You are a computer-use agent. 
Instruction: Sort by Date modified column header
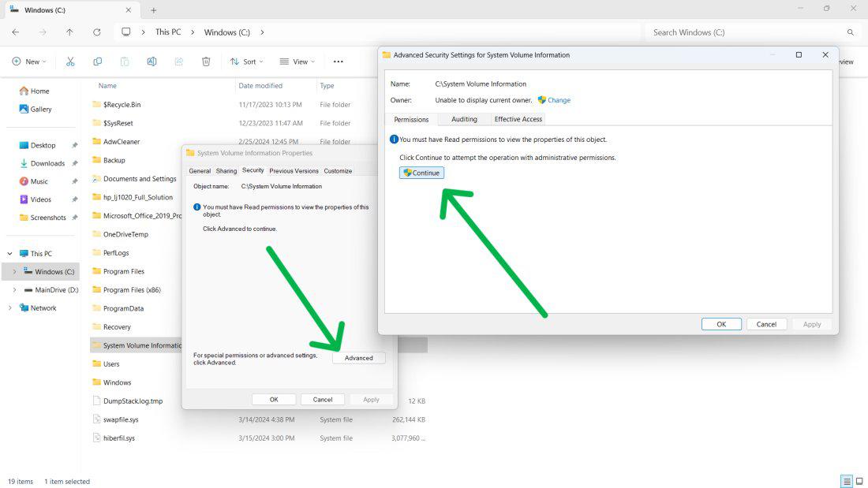point(260,86)
